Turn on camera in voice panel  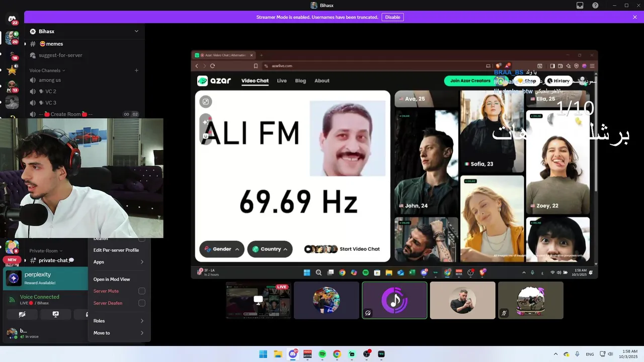point(22,314)
